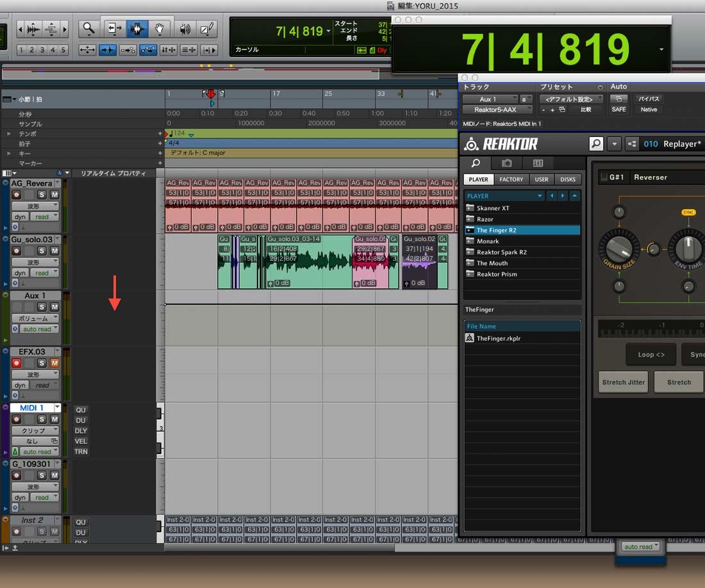The width and height of the screenshot is (705, 588).
Task: Solo the Gu_solo.03 track
Action: (x=42, y=250)
